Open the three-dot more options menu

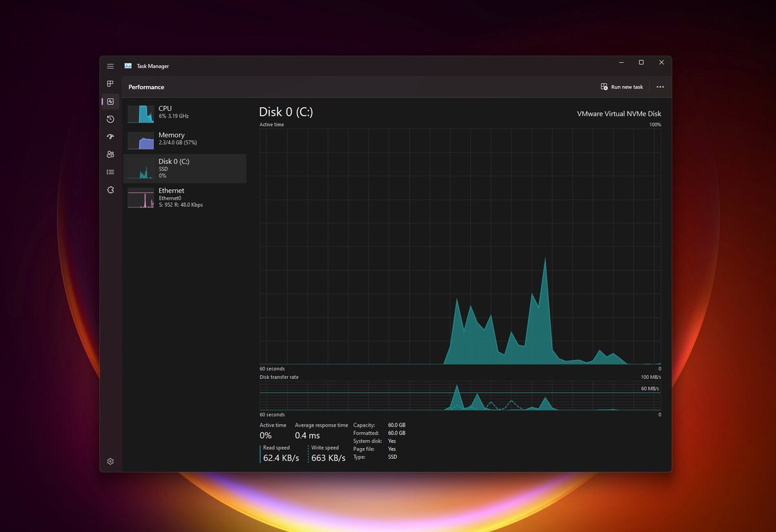[660, 87]
